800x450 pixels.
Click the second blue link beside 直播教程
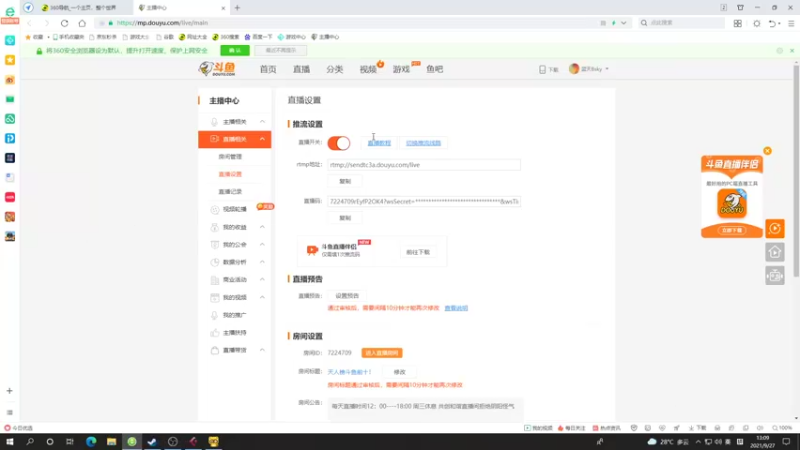423,143
